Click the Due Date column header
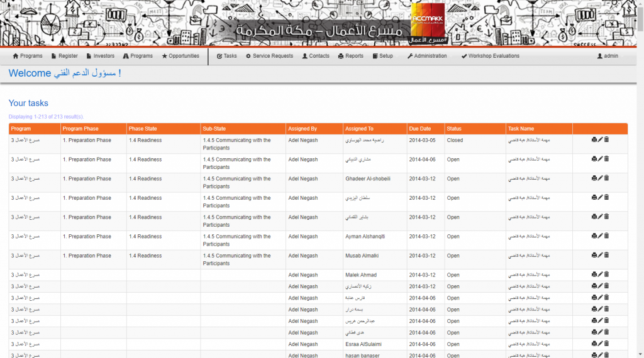Screen dimensions: 644x358 (x=419, y=129)
